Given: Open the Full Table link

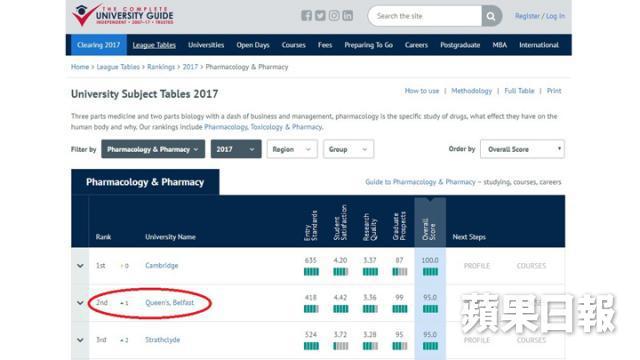Looking at the screenshot, I should [519, 91].
